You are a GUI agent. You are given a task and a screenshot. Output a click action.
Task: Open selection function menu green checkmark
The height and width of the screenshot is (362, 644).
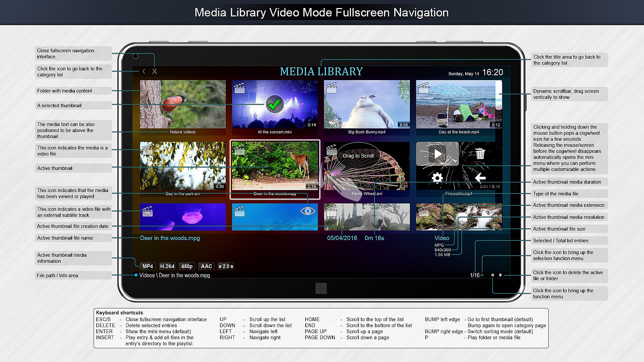482,275
